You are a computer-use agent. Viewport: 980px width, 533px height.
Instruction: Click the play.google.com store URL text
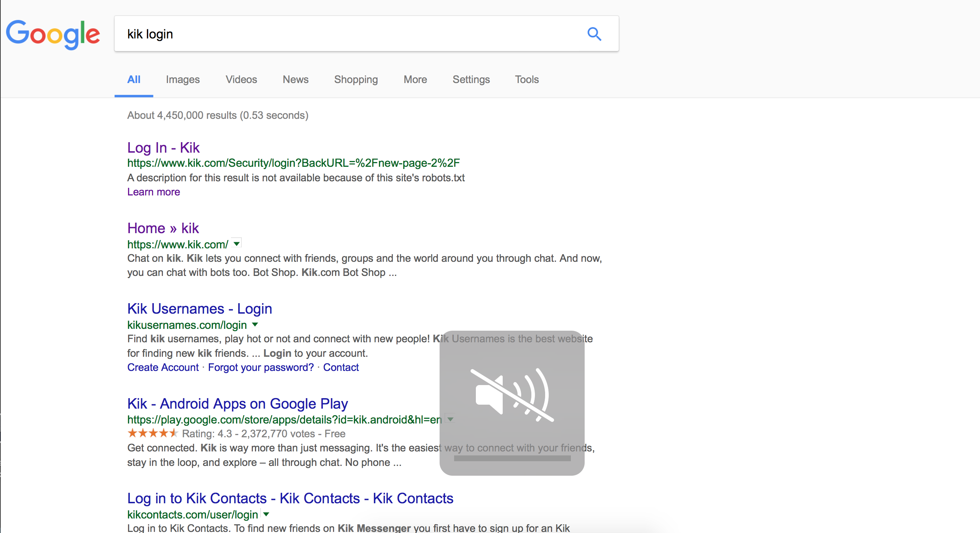point(284,420)
